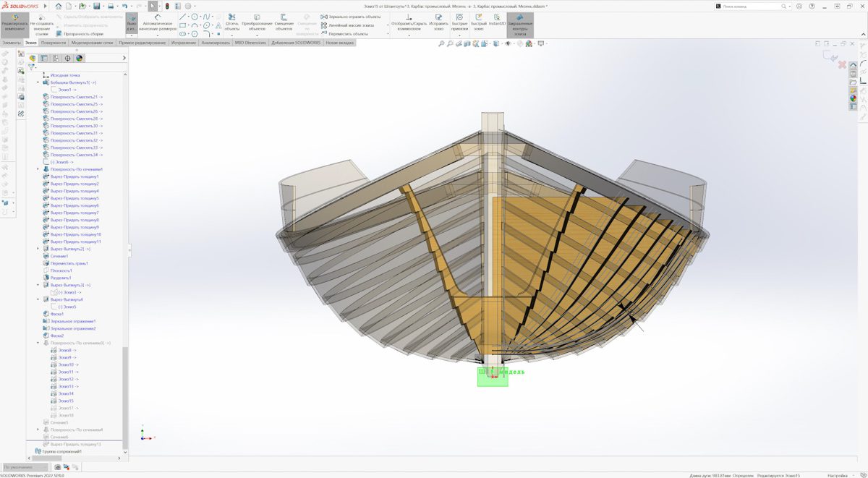Toggle the Rapid Sketch (Быстрый эскиз) button
Image resolution: width=868 pixels, height=478 pixels.
coord(478,20)
